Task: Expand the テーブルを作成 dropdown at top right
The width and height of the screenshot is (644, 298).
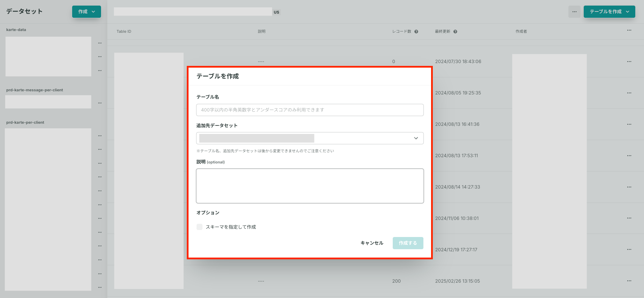Action: coord(609,12)
